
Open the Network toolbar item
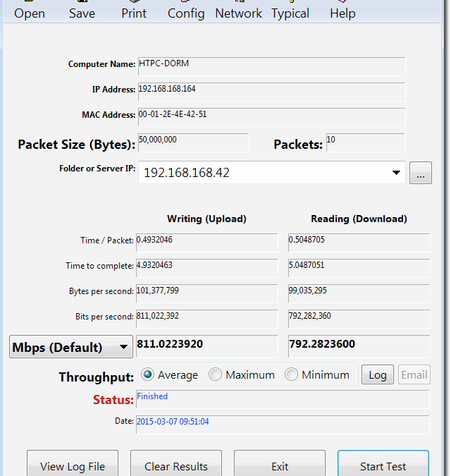click(238, 13)
